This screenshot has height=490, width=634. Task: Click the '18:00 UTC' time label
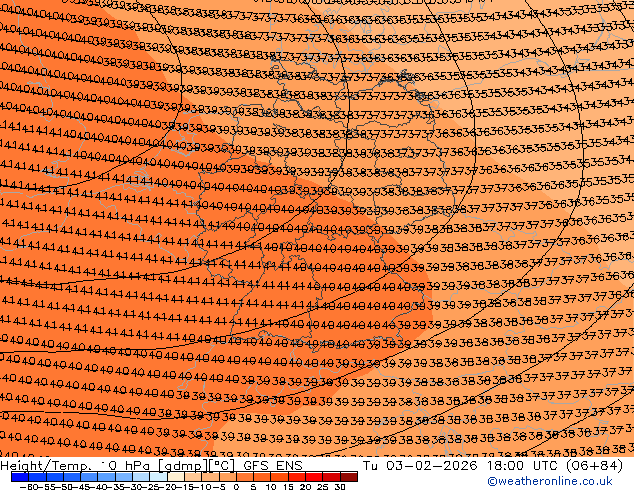[522, 466]
